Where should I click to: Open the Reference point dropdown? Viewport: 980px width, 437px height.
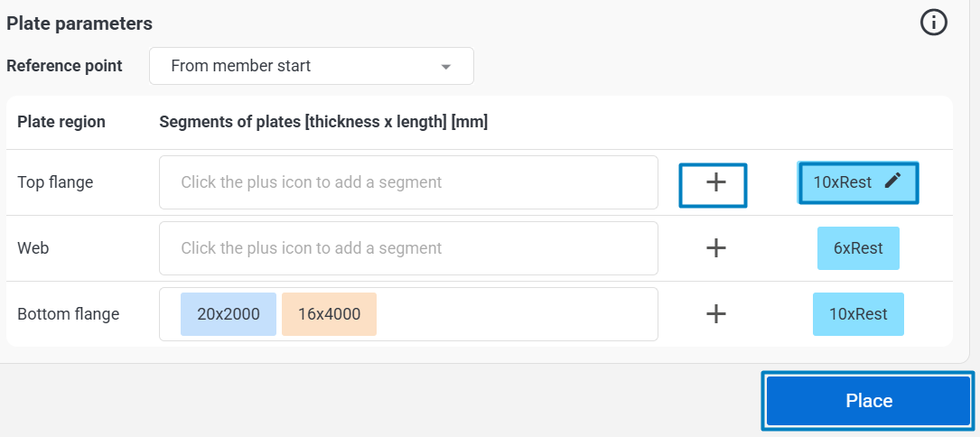[311, 66]
